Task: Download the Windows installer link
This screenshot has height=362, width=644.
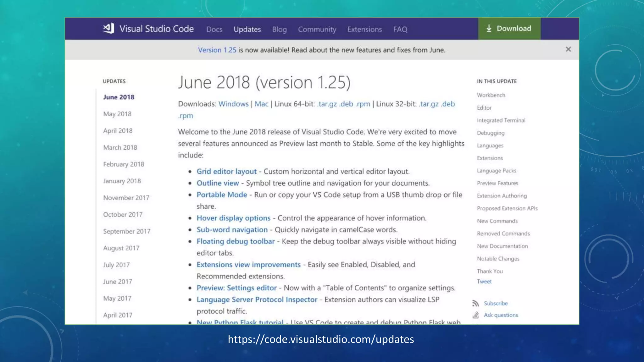Action: (x=233, y=104)
